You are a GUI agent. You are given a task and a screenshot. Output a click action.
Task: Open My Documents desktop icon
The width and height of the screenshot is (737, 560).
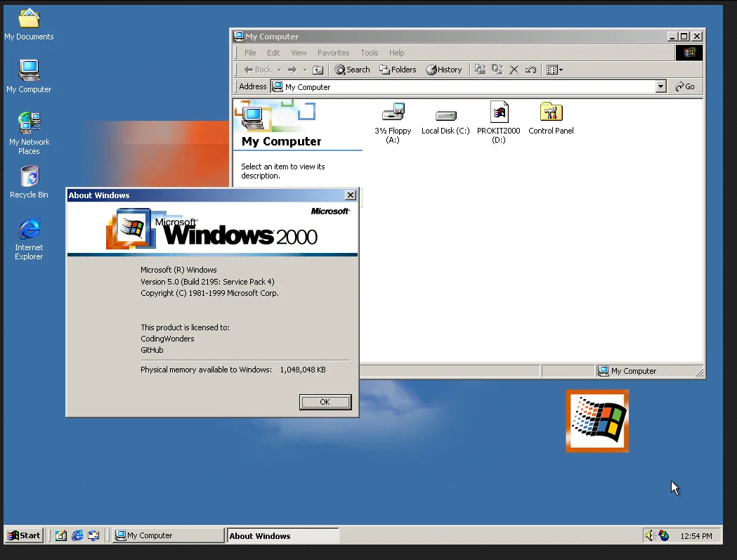(x=29, y=25)
